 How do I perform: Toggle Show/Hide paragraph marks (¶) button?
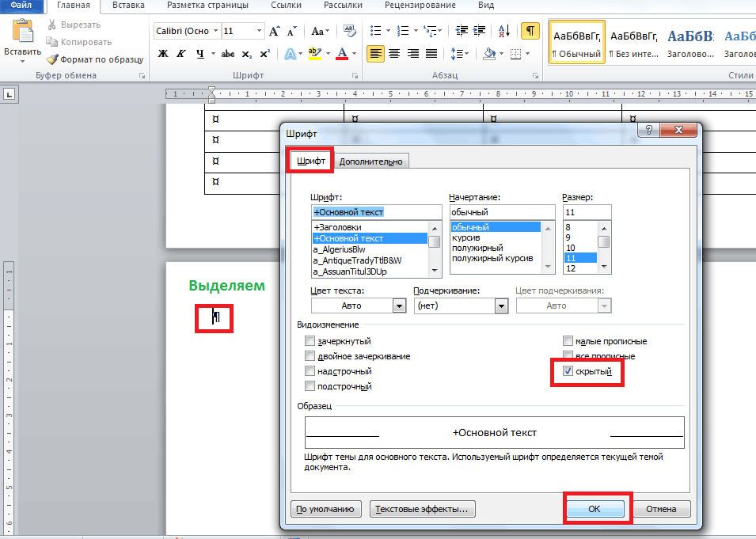click(530, 31)
